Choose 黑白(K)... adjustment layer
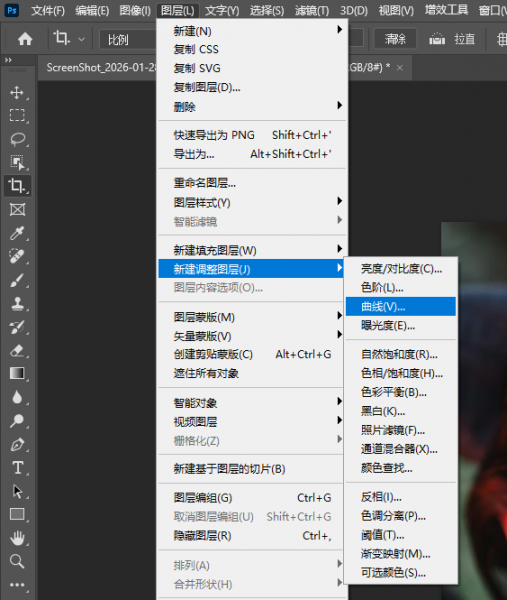This screenshot has height=600, width=507. (x=401, y=411)
